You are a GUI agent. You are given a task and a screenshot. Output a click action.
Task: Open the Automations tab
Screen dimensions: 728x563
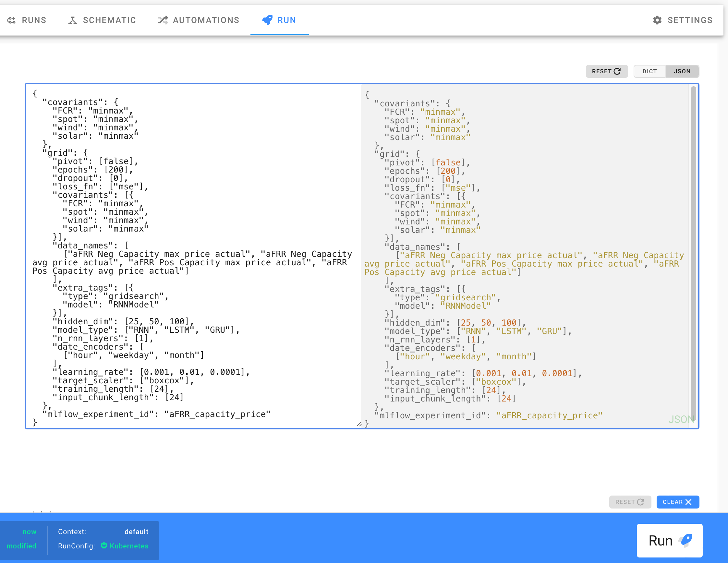(198, 20)
